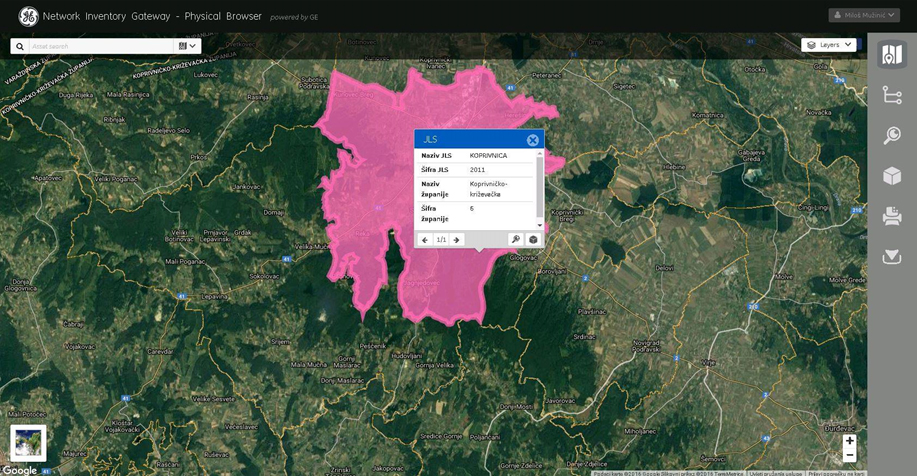This screenshot has height=476, width=917.
Task: Click the magnifier search tool in sidebar
Action: click(891, 136)
